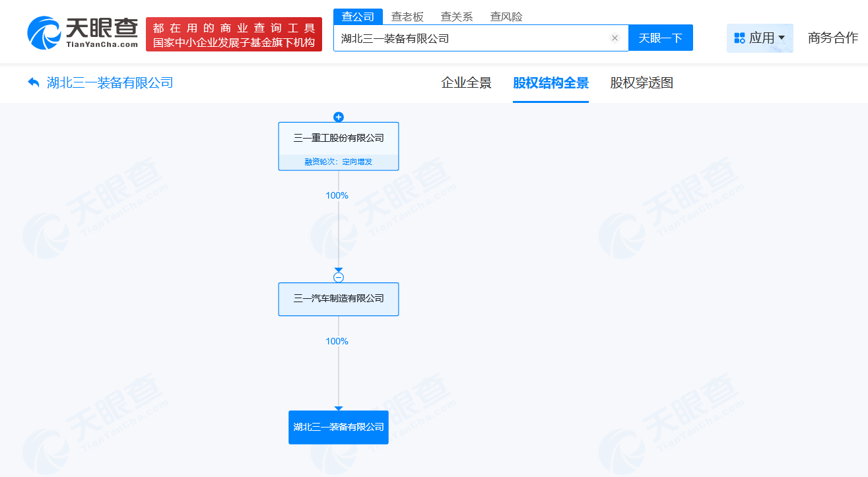Collapse the 三一汽车制造有限公司 node with minus icon
Image resolution: width=868 pixels, height=477 pixels.
coord(339,278)
